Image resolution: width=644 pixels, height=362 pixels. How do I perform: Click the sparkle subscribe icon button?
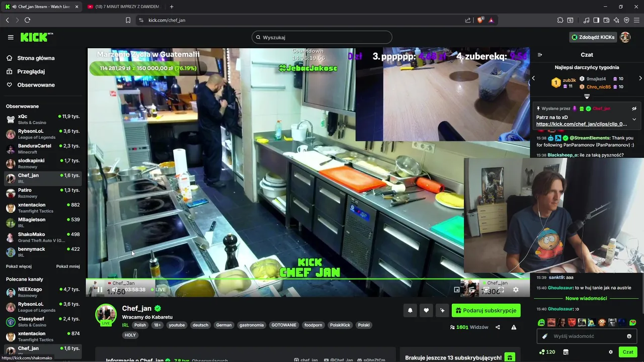coord(442,311)
